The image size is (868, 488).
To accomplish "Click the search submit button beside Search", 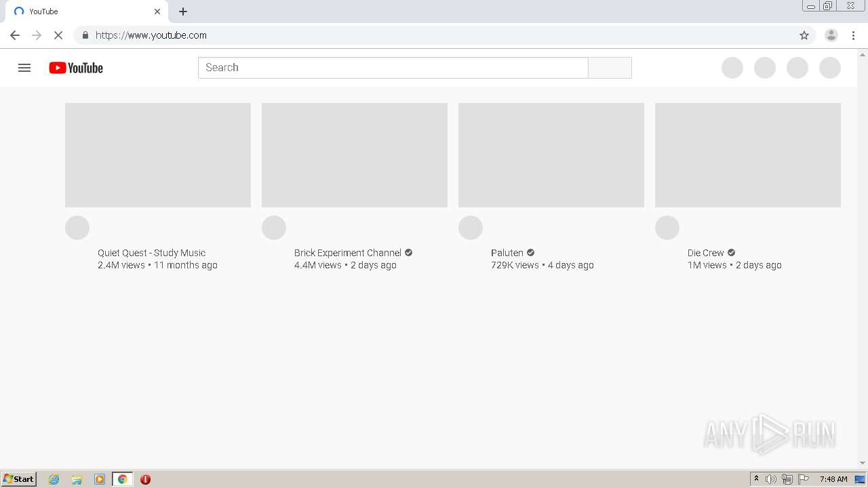I will 610,68.
